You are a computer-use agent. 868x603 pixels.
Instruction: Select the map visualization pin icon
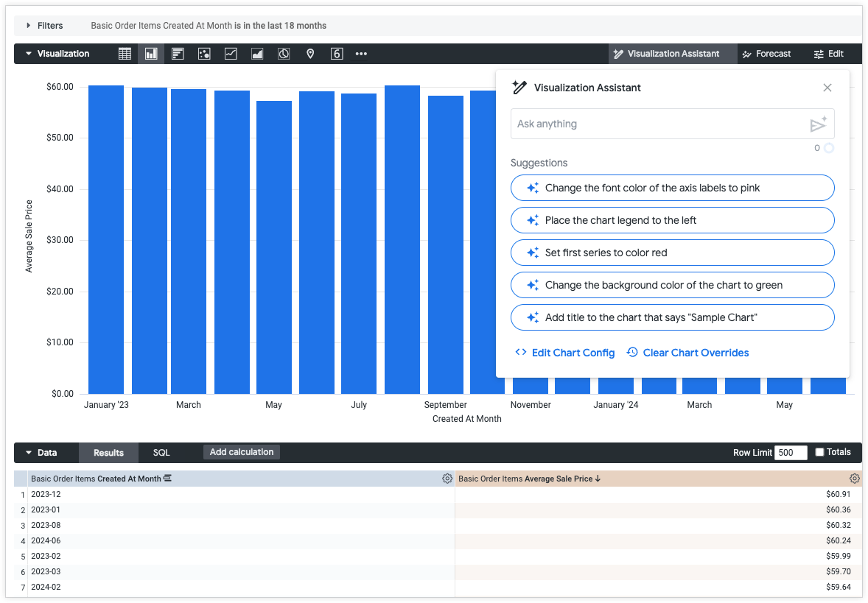[310, 54]
